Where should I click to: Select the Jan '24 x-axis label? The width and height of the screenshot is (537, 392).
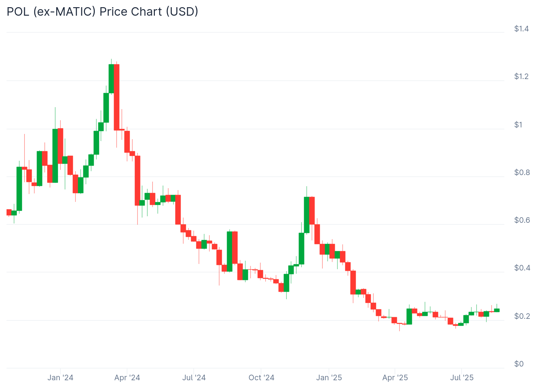(60, 378)
